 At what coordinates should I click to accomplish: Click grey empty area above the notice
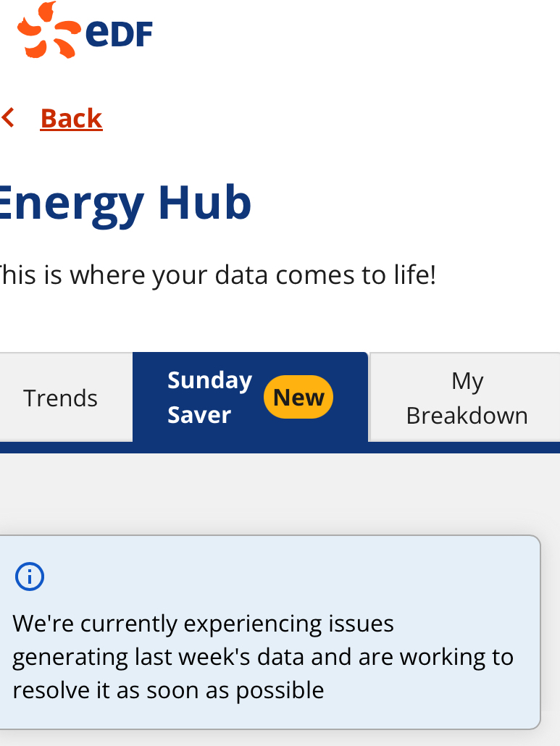tap(280, 494)
